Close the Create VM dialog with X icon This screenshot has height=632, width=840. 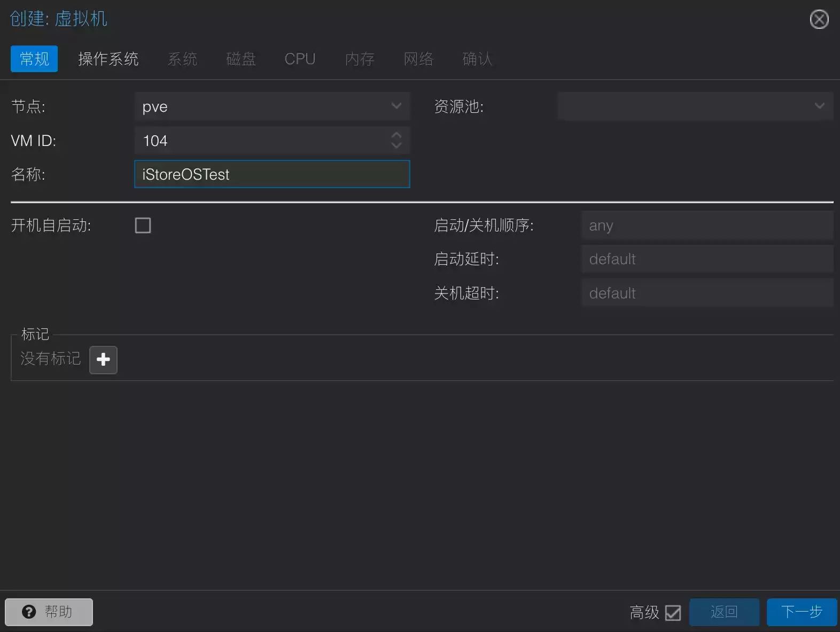[x=819, y=20]
